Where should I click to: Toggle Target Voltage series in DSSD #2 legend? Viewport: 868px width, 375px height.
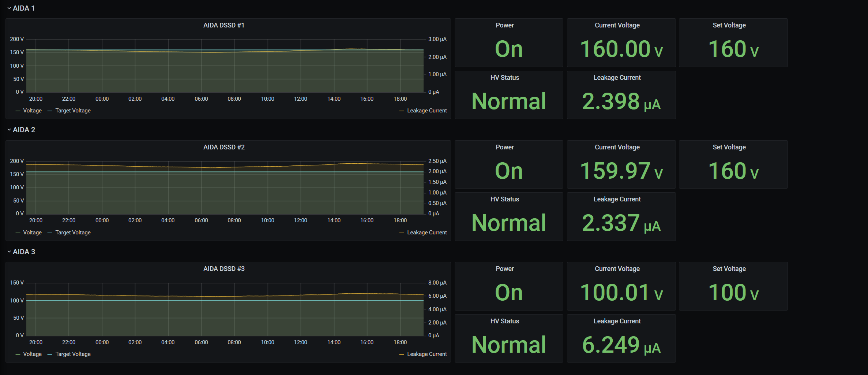click(x=73, y=233)
